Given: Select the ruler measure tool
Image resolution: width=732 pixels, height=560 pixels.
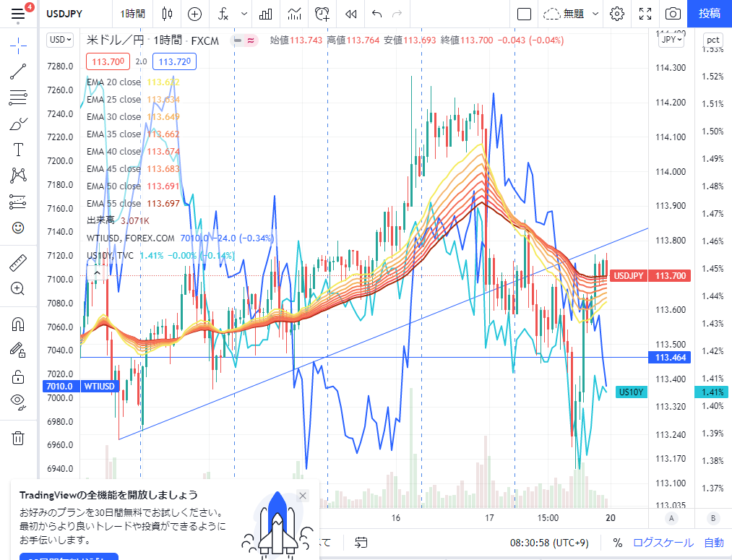Looking at the screenshot, I should pos(18,263).
